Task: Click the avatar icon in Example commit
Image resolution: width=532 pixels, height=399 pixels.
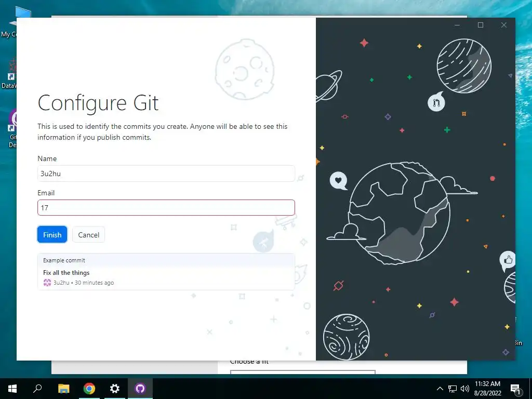Action: 47,283
